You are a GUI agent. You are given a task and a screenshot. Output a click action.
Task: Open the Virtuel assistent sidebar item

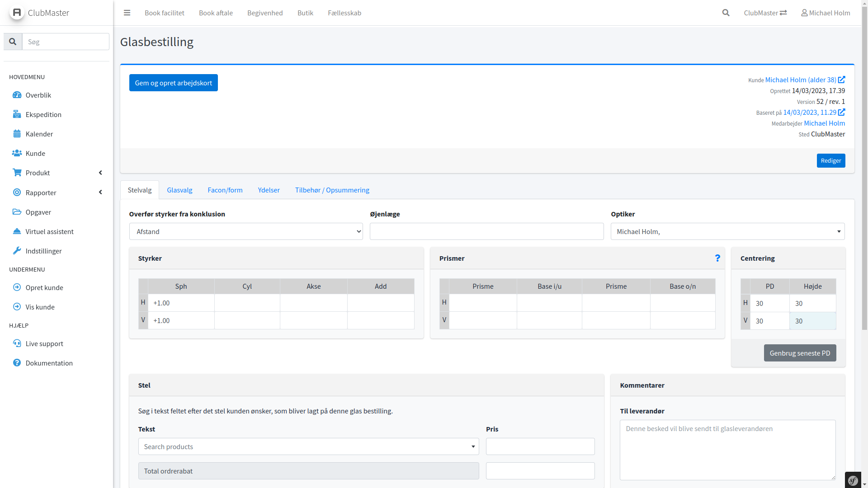coord(49,231)
